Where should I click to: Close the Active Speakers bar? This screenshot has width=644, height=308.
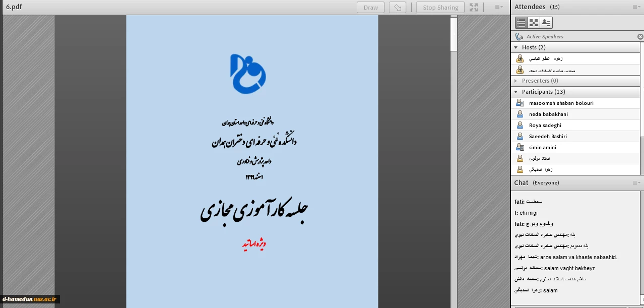pyautogui.click(x=640, y=37)
